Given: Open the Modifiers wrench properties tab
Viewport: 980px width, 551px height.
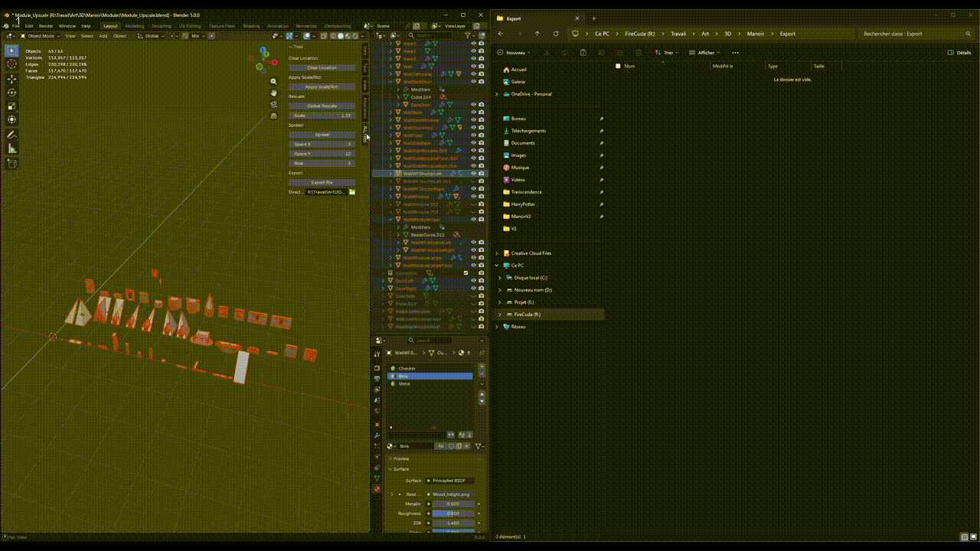Looking at the screenshot, I should (377, 435).
